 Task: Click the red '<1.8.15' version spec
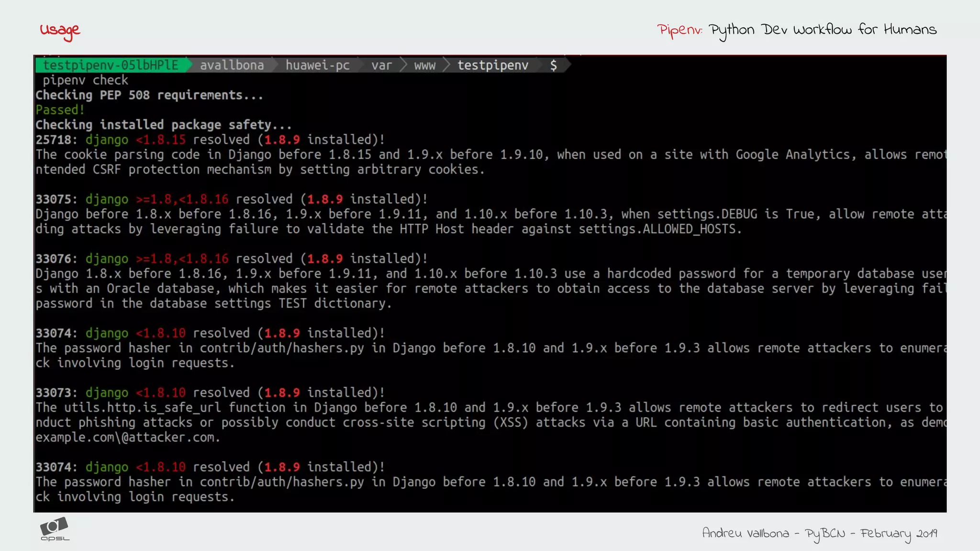point(161,139)
